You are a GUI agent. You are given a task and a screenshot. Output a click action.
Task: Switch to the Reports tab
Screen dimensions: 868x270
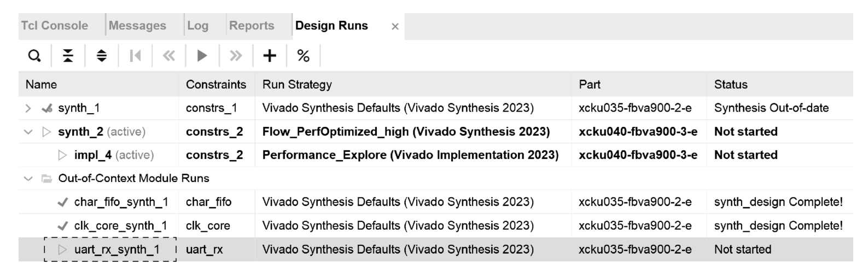(x=252, y=26)
